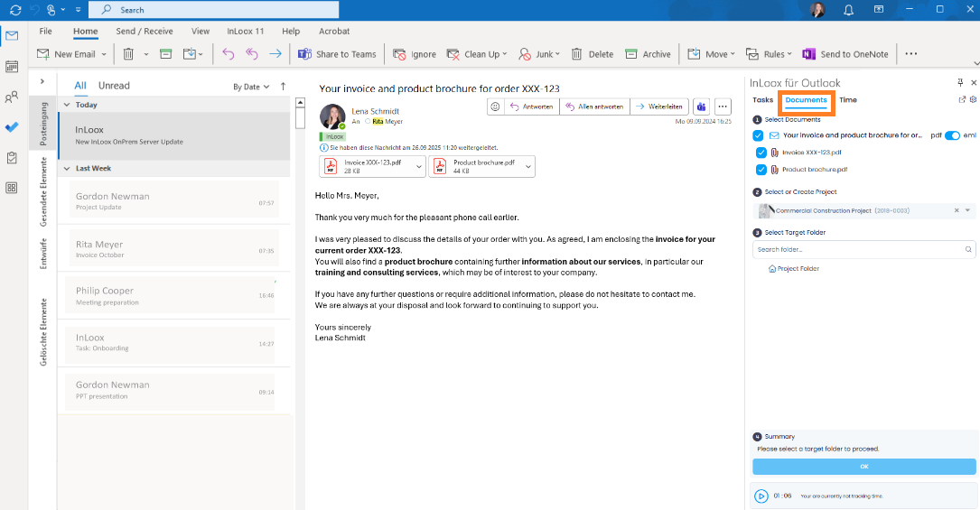Click the Send/Receive sync icon in title bar

tap(15, 10)
